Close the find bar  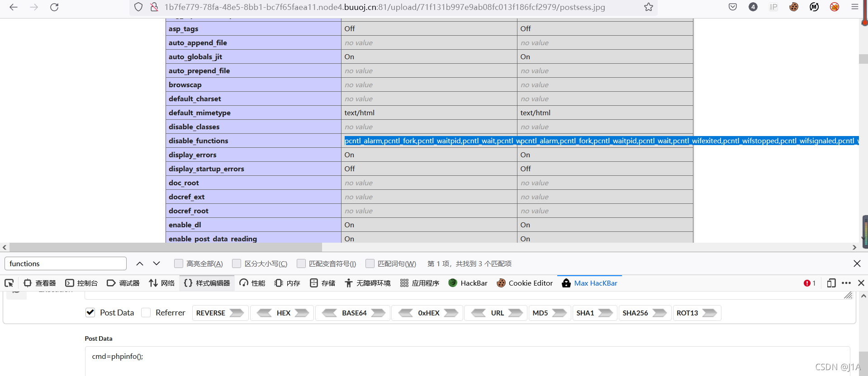pyautogui.click(x=857, y=263)
